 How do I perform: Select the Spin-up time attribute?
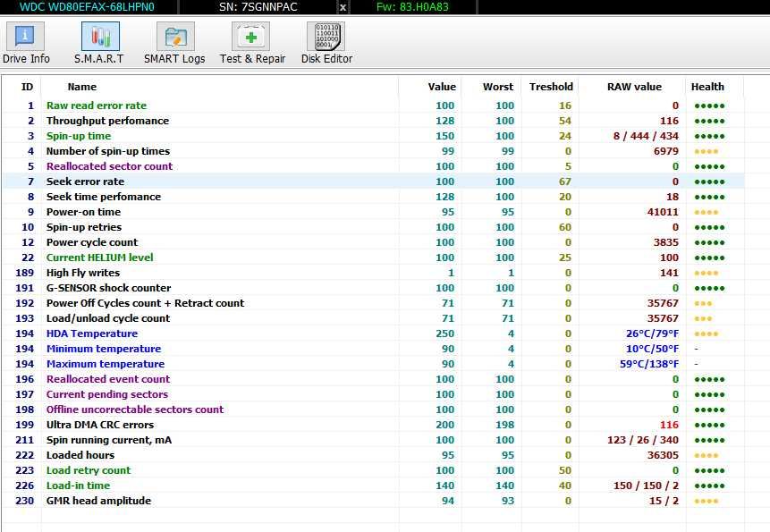point(373,136)
